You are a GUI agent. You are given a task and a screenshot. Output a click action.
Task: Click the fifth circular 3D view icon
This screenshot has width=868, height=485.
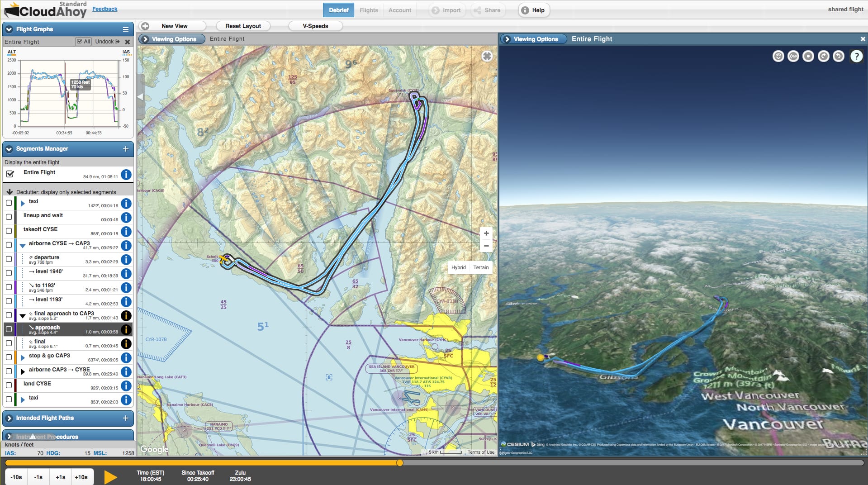(x=838, y=56)
